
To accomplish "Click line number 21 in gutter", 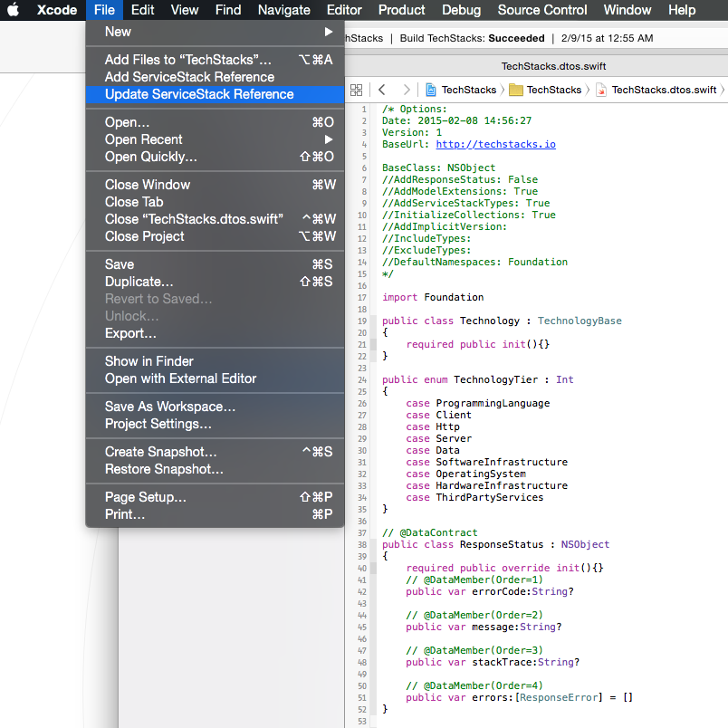I will [x=362, y=344].
